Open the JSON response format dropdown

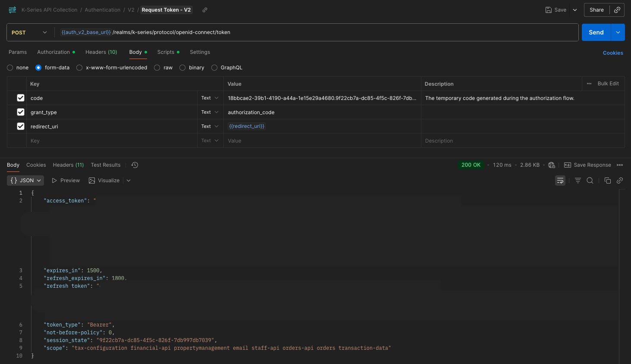pyautogui.click(x=25, y=180)
